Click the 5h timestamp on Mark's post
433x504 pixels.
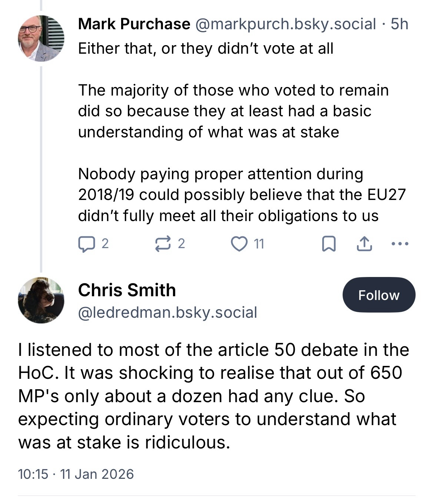point(399,24)
